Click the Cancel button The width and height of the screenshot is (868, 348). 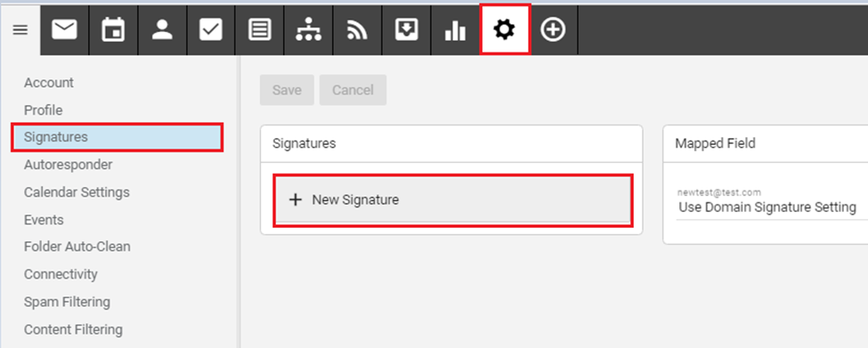pos(353,90)
